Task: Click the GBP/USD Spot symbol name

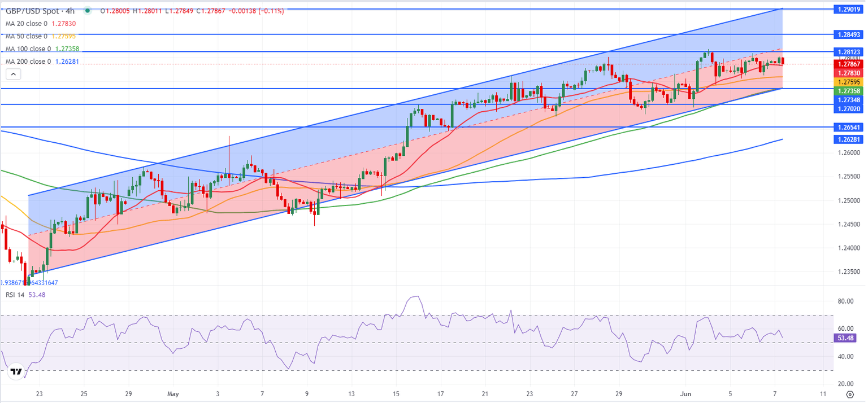Action: pyautogui.click(x=34, y=10)
